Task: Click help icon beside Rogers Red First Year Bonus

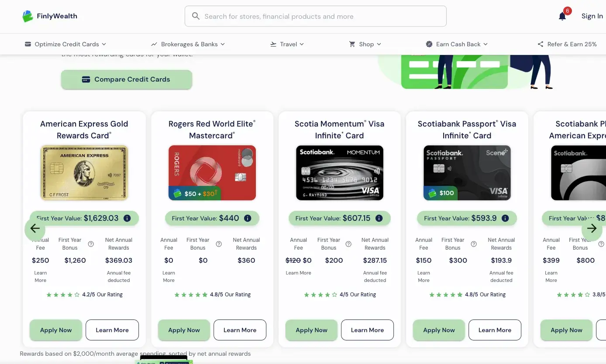Action: click(x=219, y=244)
